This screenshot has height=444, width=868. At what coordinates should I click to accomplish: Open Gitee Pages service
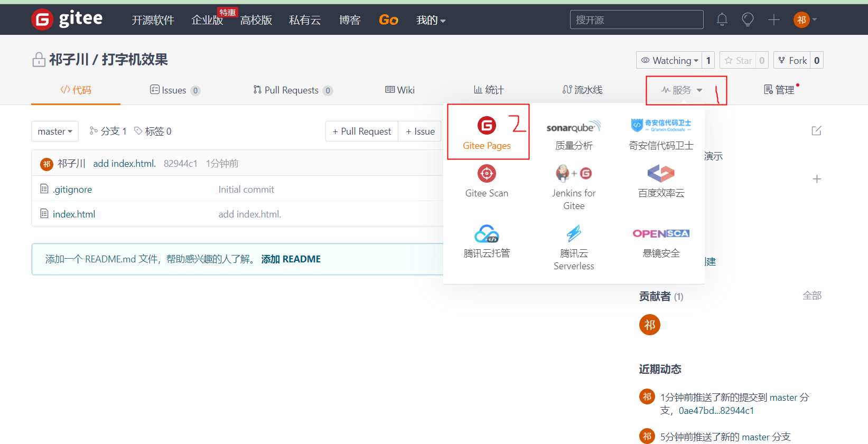point(487,133)
